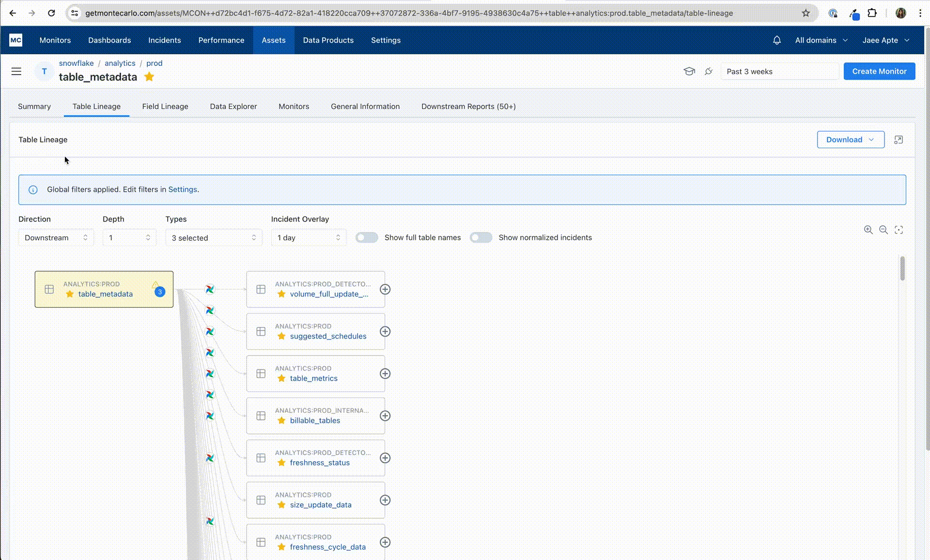Screen dimensions: 930x560
Task: Click the Past 3 weeks date field
Action: coord(780,71)
